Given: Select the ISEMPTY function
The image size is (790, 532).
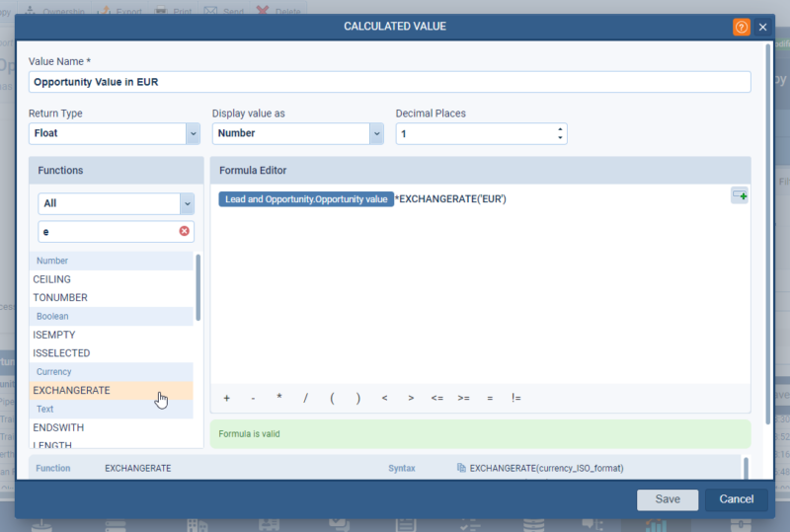Looking at the screenshot, I should click(111, 335).
